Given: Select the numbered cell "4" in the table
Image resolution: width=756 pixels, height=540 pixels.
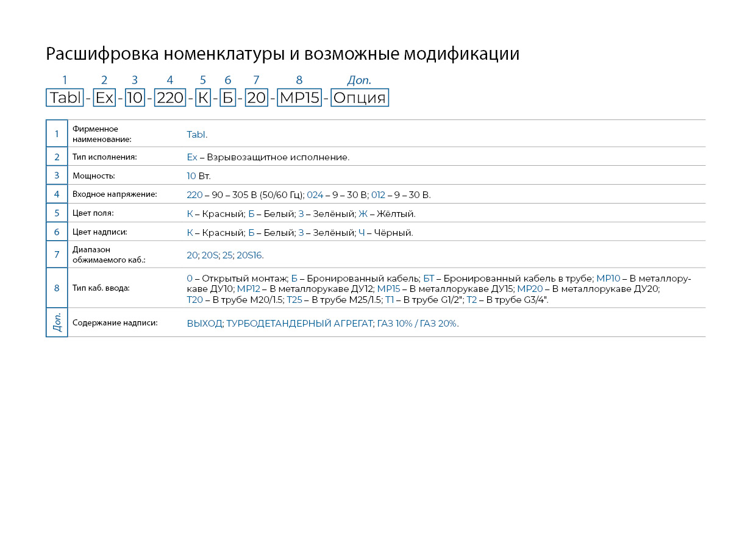Looking at the screenshot, I should coord(57,194).
